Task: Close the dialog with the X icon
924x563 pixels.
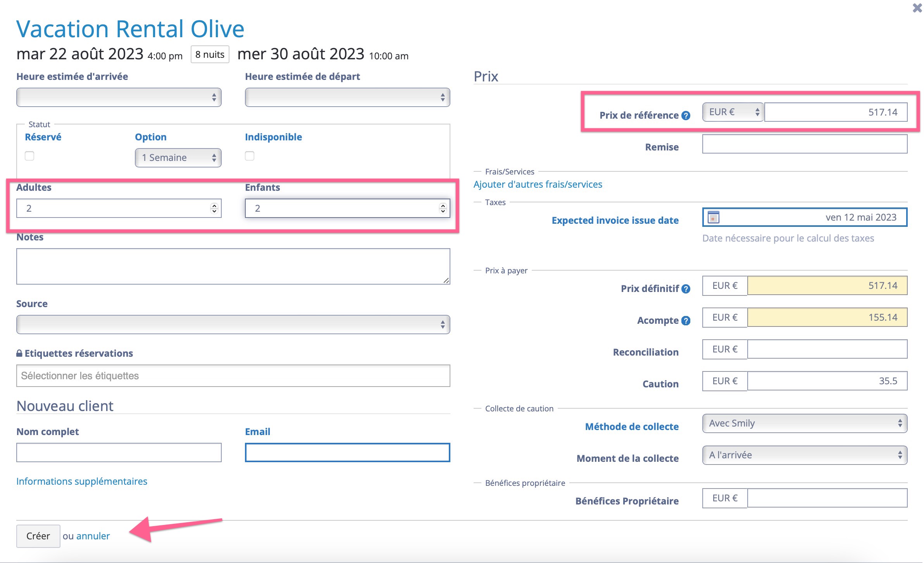Action: 917,8
